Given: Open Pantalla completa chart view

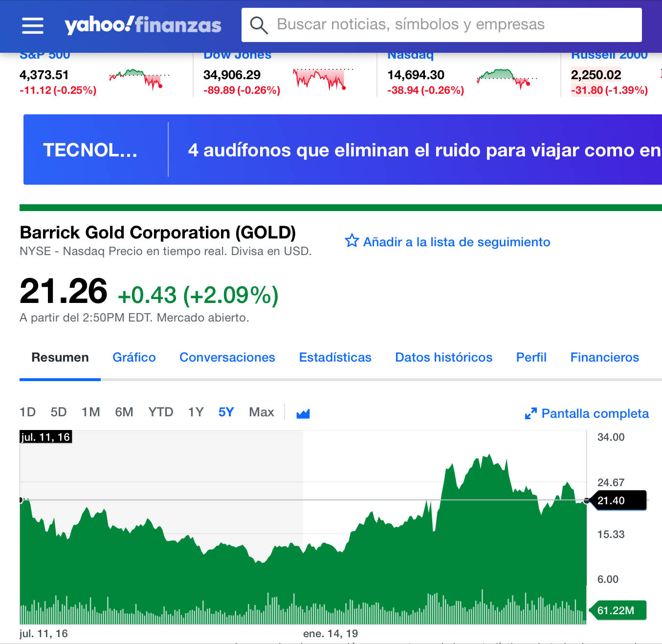Looking at the screenshot, I should (x=595, y=414).
